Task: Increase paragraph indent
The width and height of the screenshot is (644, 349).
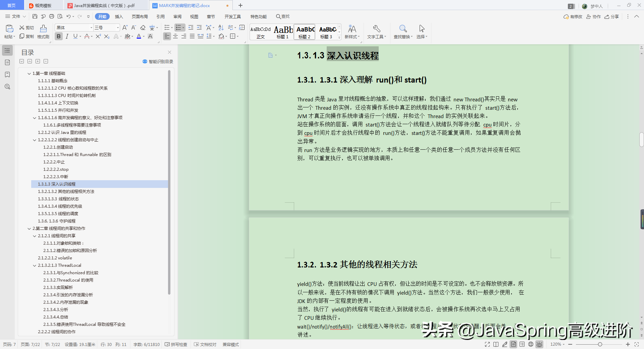Action: click(199, 28)
